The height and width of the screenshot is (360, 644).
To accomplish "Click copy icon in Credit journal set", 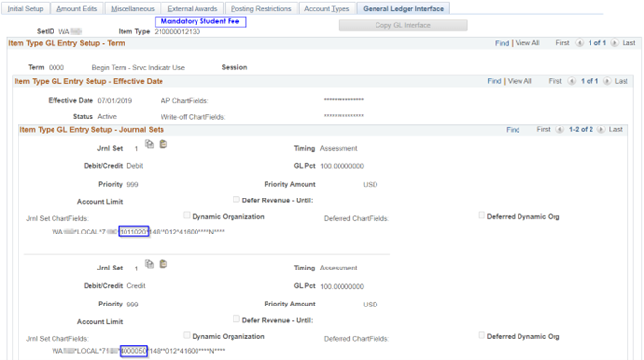I will click(149, 264).
